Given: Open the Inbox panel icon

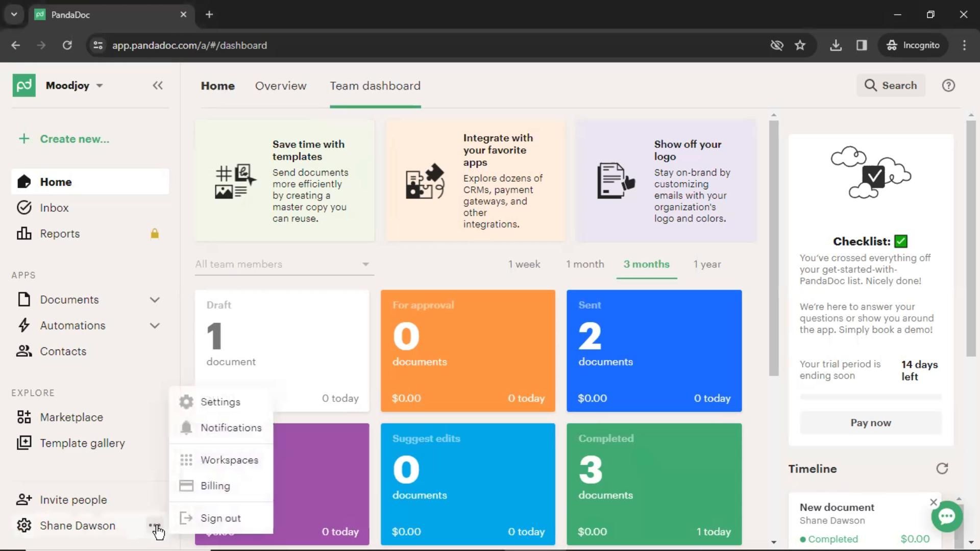Looking at the screenshot, I should pos(23,207).
